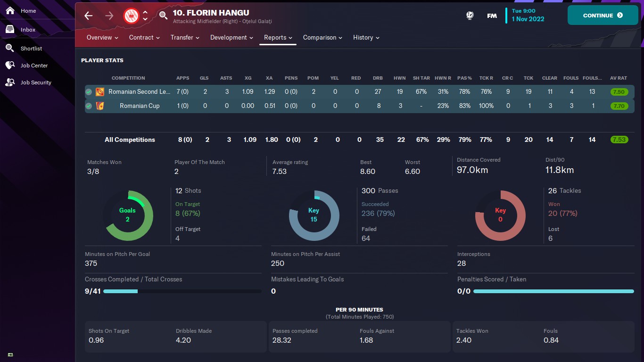Expand the Overview dropdown menu

tap(102, 38)
